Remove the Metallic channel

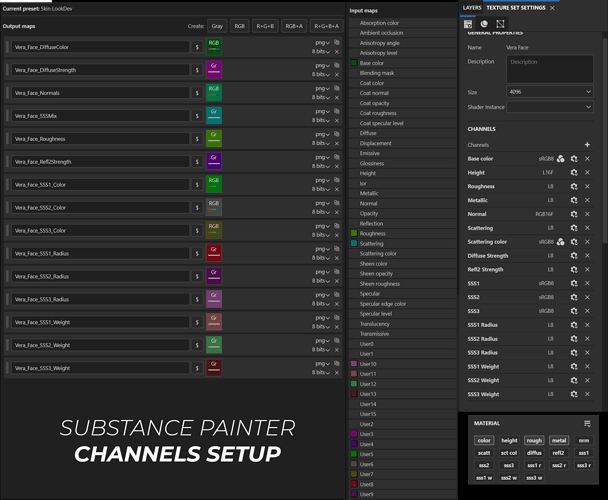coord(587,200)
